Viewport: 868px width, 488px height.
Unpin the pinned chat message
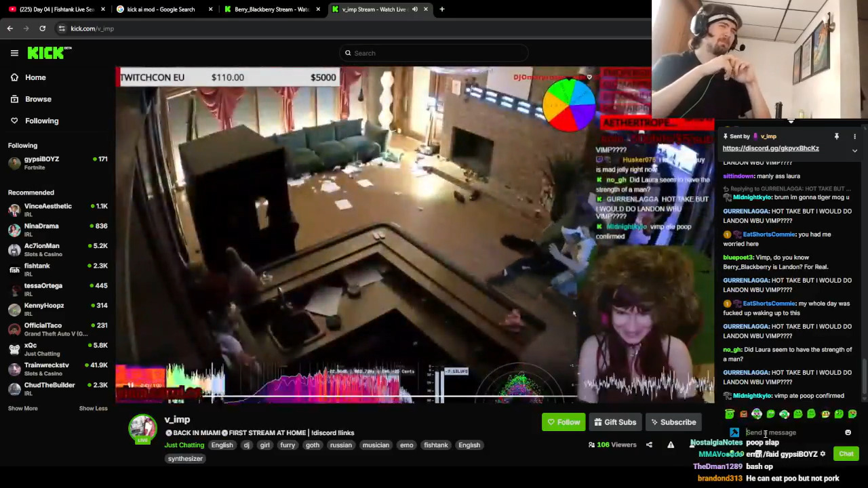coord(836,136)
